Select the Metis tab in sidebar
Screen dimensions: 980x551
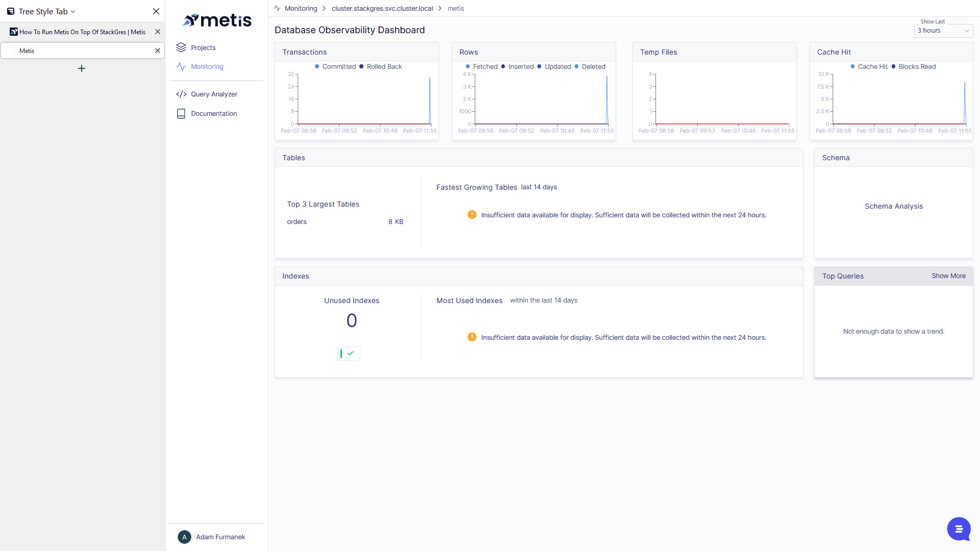82,51
